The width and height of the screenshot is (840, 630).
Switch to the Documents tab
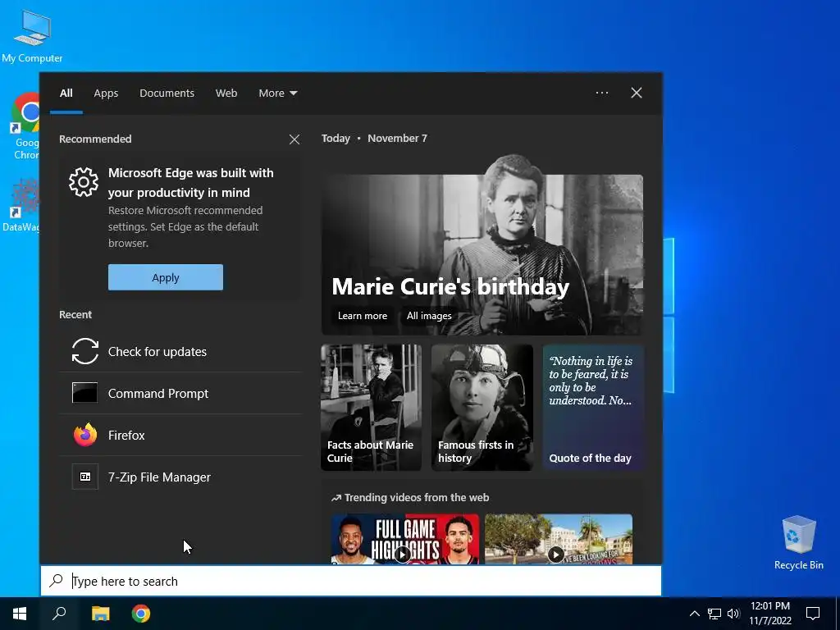[x=167, y=94]
